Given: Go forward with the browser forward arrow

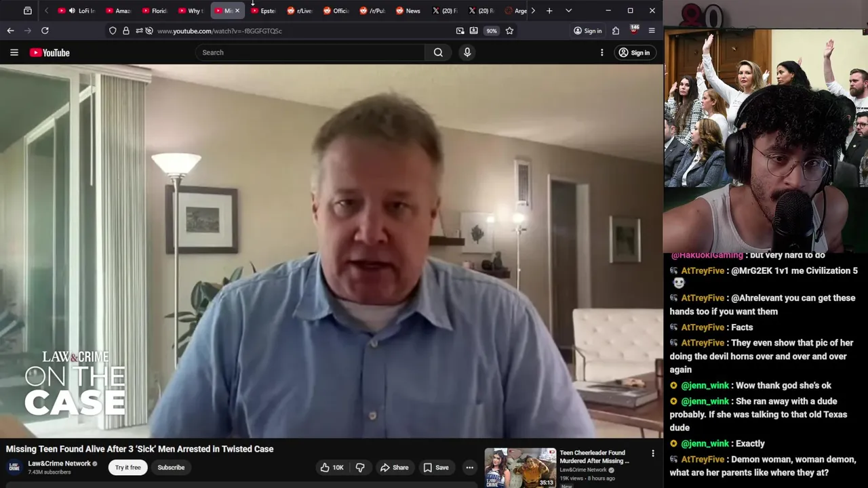Looking at the screenshot, I should pos(28,30).
